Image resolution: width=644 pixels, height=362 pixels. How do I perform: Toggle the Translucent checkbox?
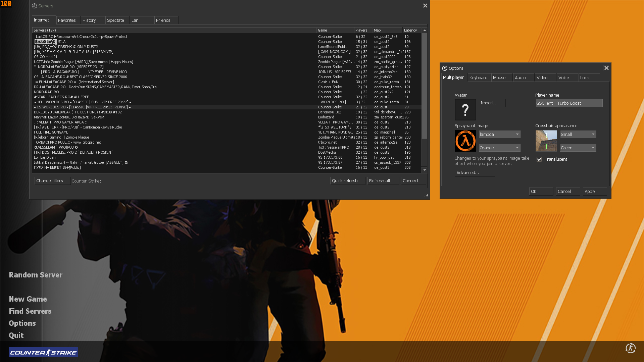pos(539,159)
